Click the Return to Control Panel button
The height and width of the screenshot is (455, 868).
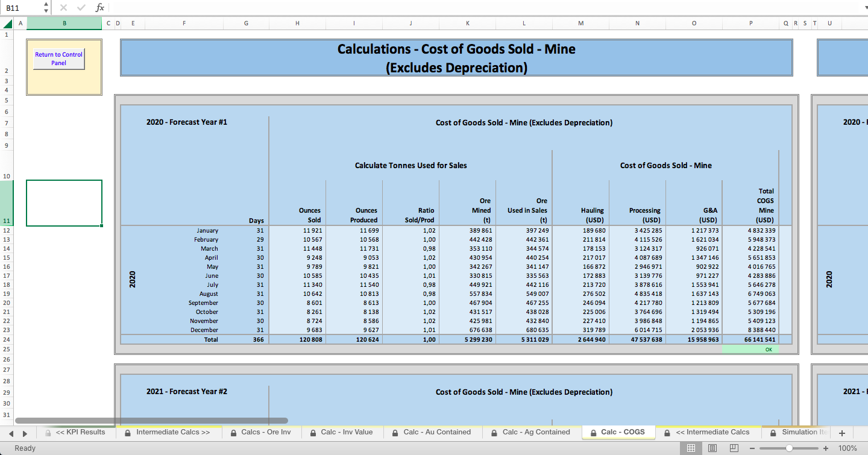58,58
